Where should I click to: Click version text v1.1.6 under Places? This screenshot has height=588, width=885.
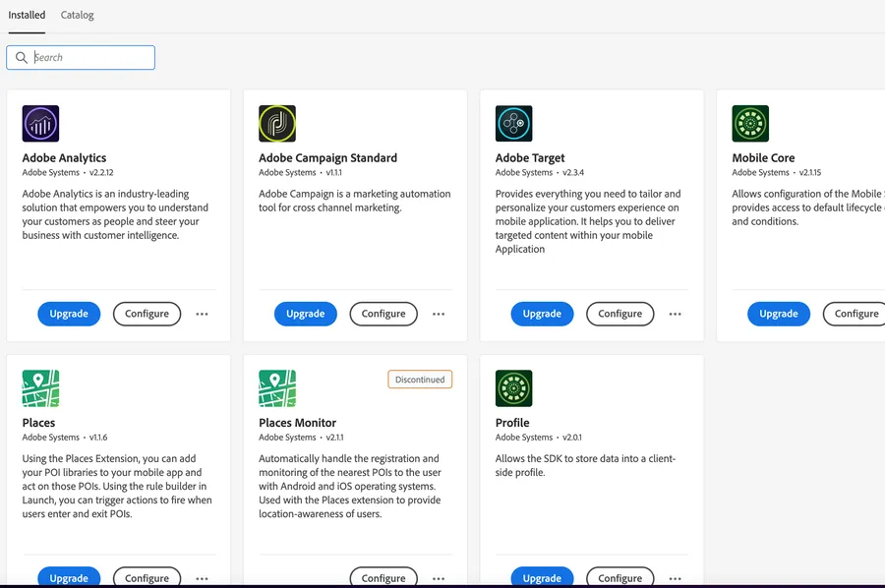click(x=98, y=438)
